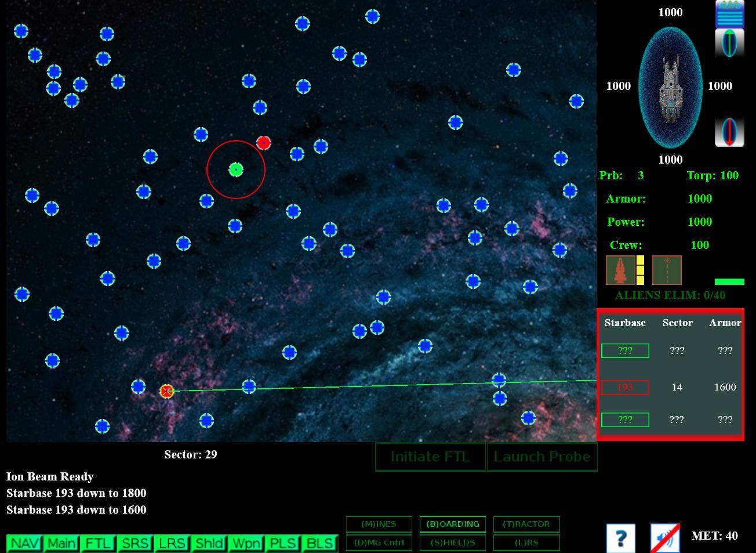This screenshot has height=553, width=756.
Task: Switch to the NAV tab
Action: [x=24, y=543]
